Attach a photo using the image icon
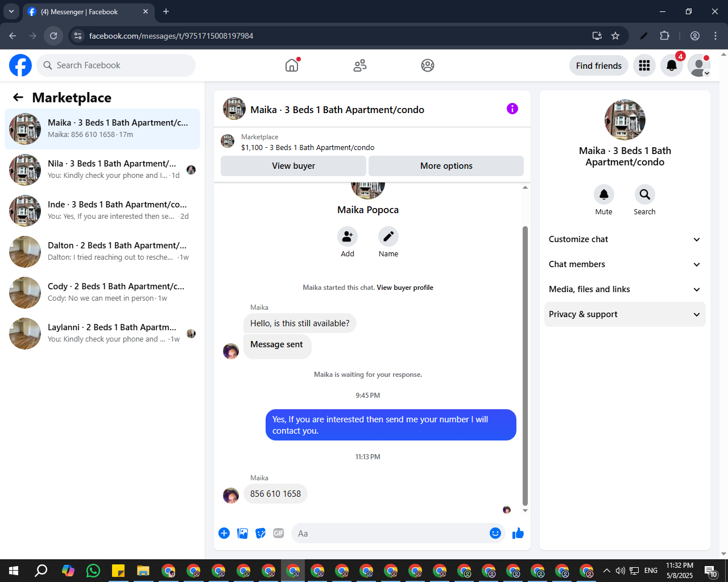This screenshot has height=582, width=728. coord(242,533)
